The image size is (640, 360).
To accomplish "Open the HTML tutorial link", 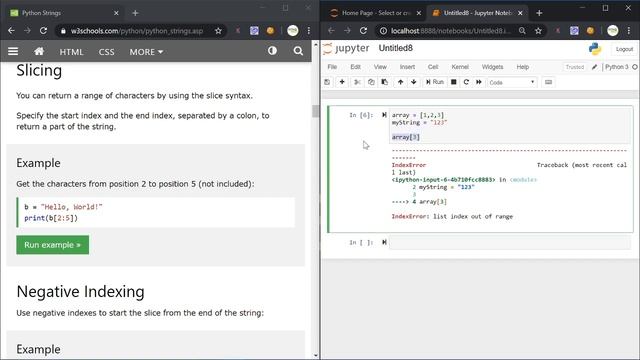I will coord(71,52).
